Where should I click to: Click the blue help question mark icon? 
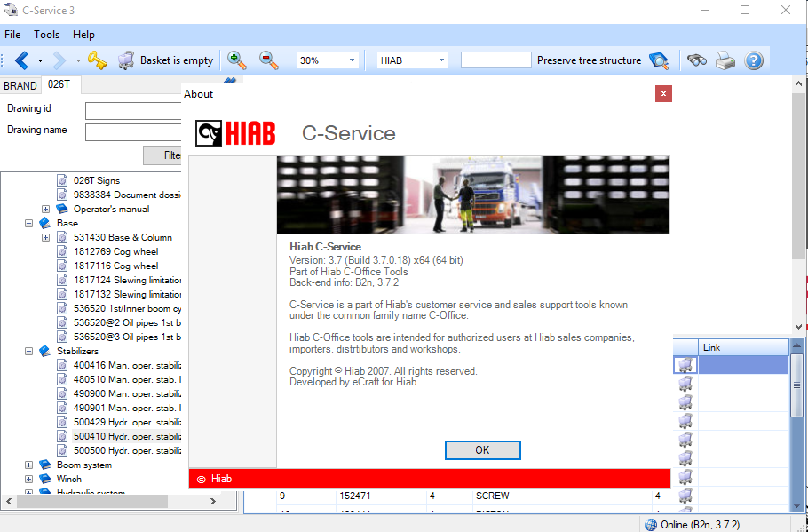pos(754,60)
